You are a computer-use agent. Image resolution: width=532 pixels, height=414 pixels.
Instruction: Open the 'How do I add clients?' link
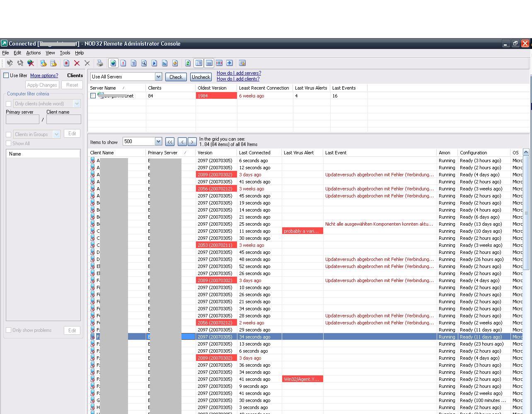tap(238, 79)
